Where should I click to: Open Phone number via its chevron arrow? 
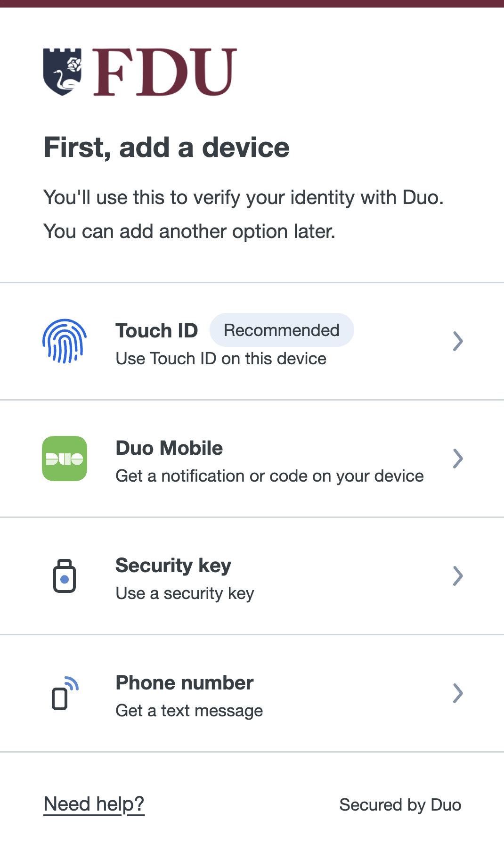[x=457, y=693]
